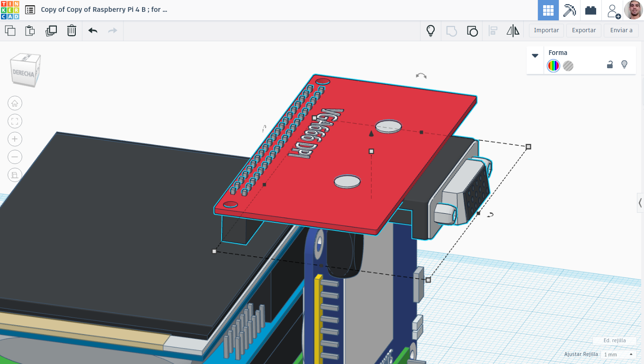
Task: Show all hidden shapes with lightbulb
Action: tap(430, 31)
